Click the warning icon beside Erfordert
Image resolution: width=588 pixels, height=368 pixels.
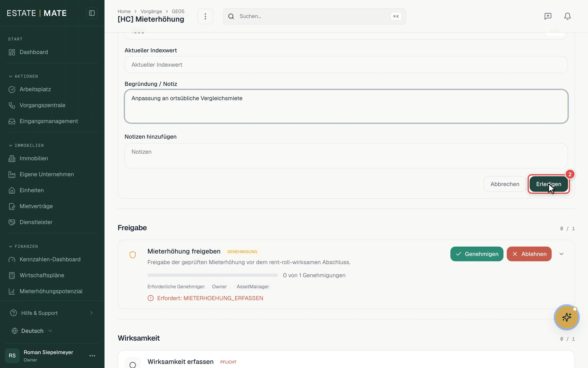[151, 298]
